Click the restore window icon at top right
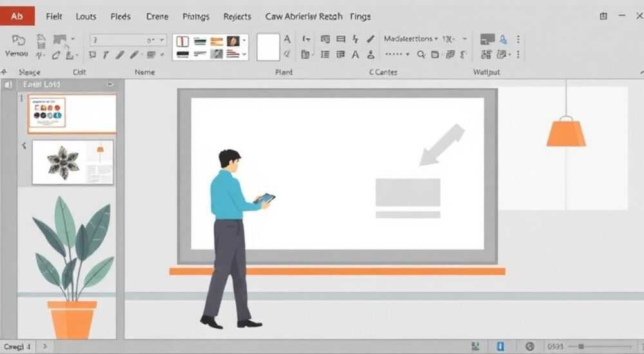 pyautogui.click(x=603, y=16)
